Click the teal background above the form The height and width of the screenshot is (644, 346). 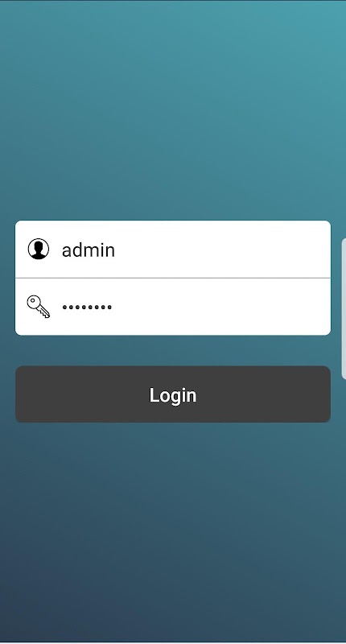[173, 107]
